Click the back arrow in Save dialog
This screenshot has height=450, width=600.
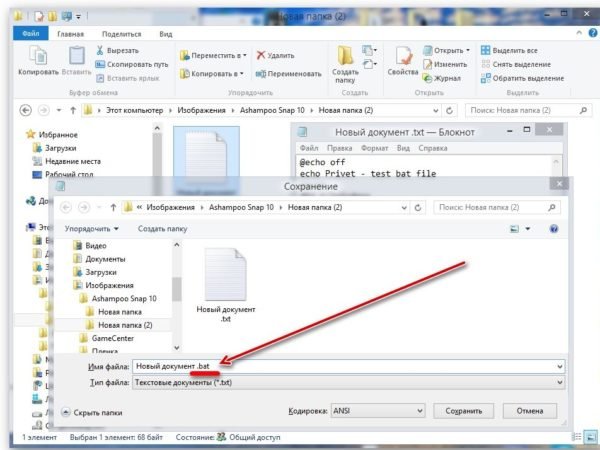click(x=67, y=207)
